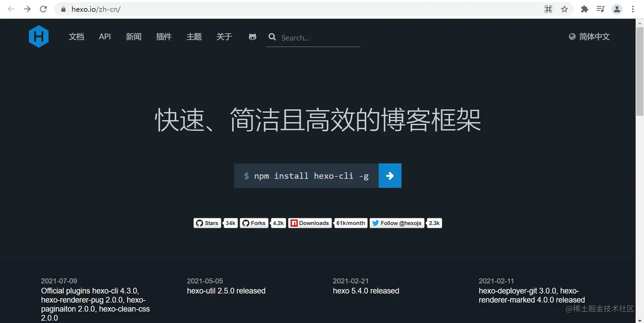This screenshot has width=644, height=323.
Task: Open the 关于 menu item
Action: point(224,37)
